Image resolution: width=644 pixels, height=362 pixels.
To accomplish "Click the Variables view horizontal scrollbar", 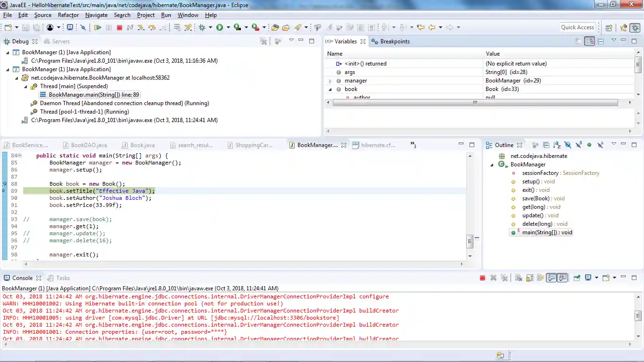I will 475,103.
